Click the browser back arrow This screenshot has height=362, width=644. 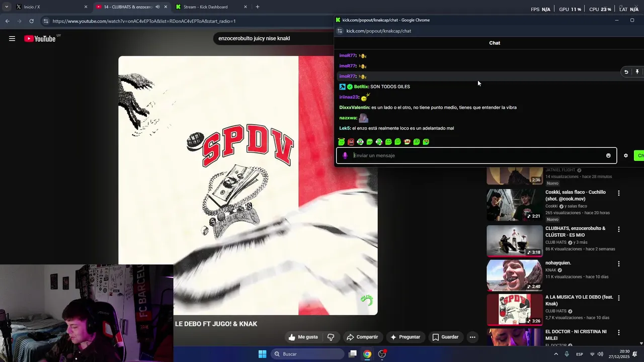(x=7, y=21)
